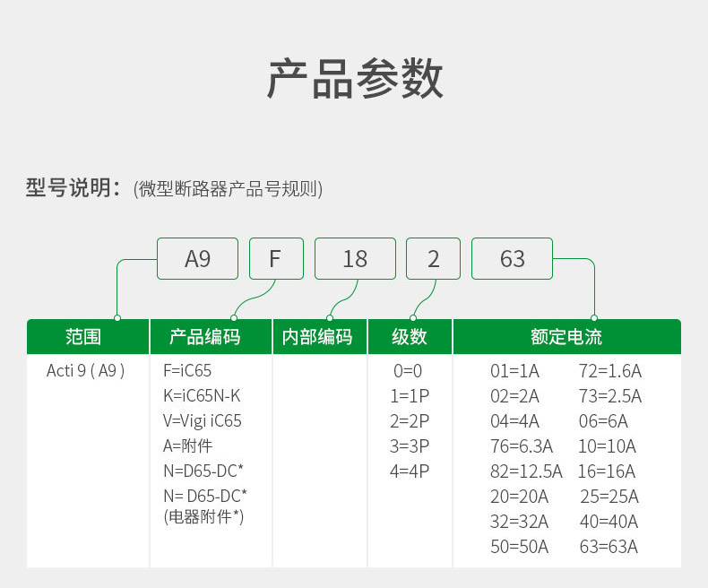Click the 32=32A current value

pyautogui.click(x=519, y=522)
